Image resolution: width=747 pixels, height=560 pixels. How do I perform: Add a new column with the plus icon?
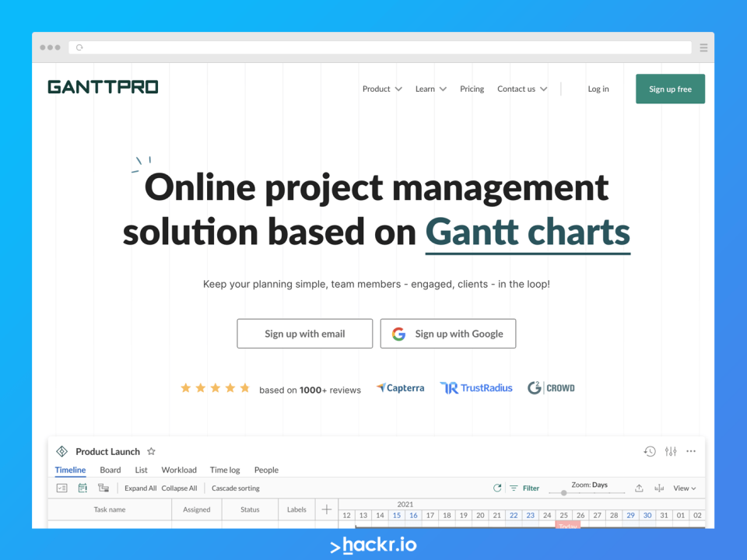(327, 509)
